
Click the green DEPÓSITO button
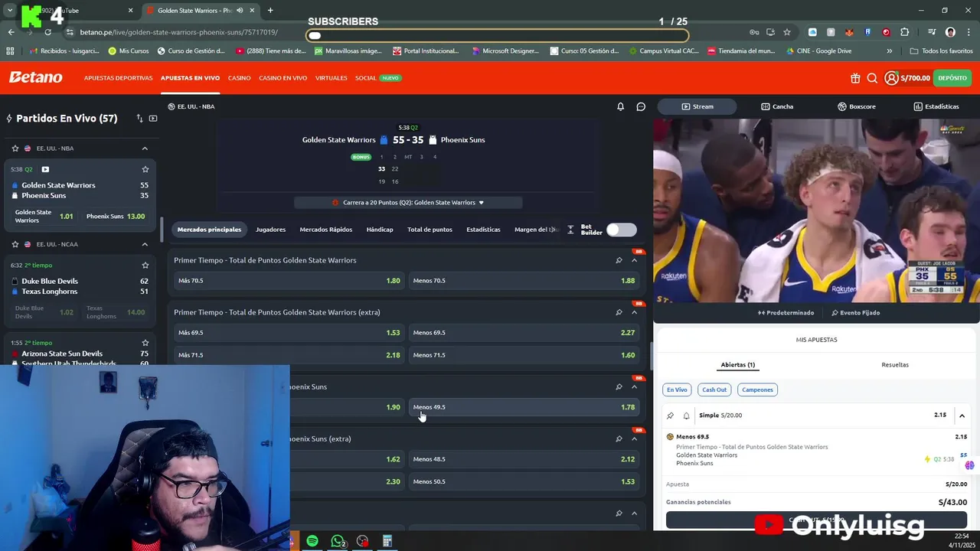coord(952,78)
